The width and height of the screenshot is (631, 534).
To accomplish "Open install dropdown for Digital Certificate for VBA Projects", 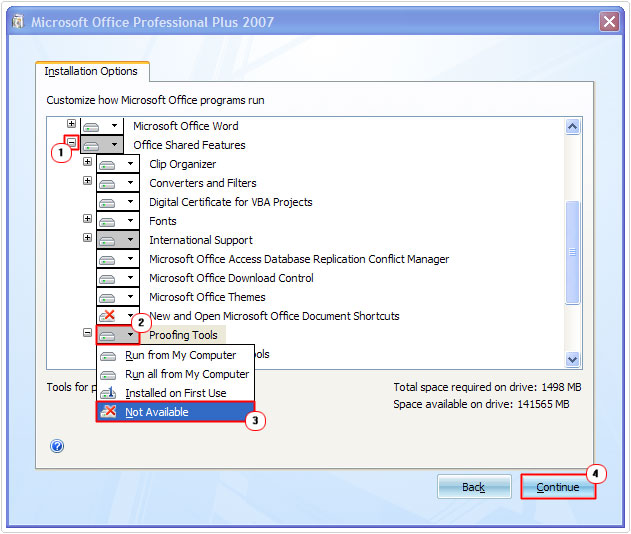I will click(x=118, y=202).
